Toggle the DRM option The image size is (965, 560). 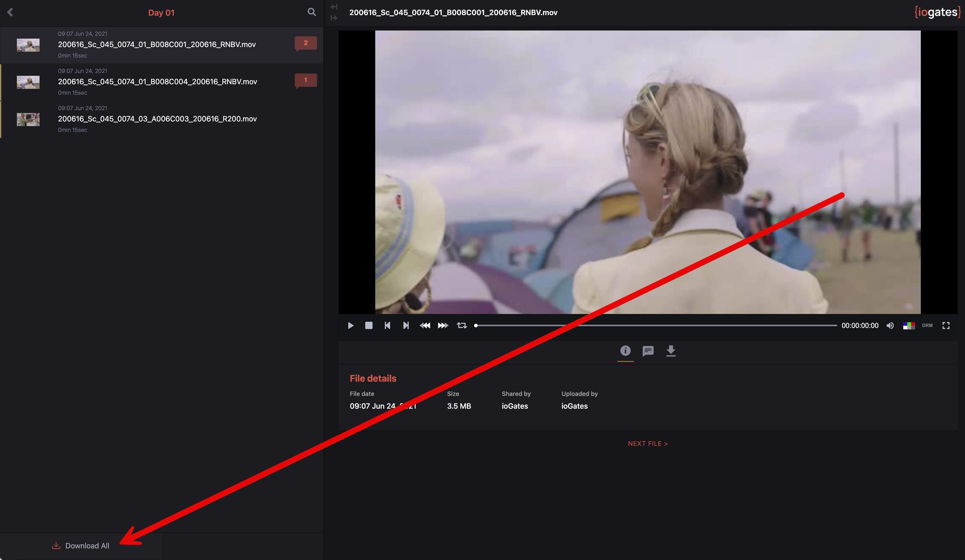point(927,326)
